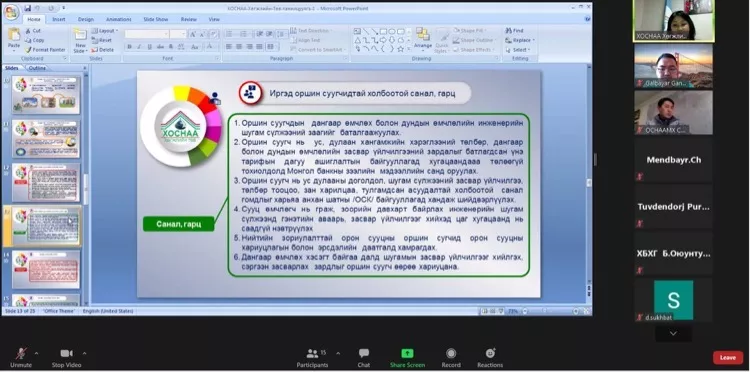Viewport: 750px width, 372px height.
Task: Select the star shape in shapes gallery
Action: [400, 48]
